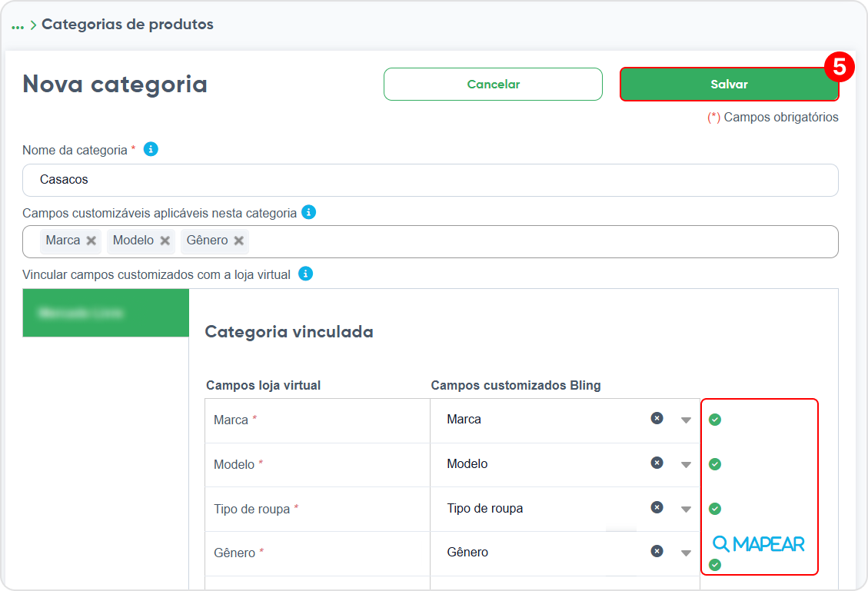This screenshot has height=591, width=868.
Task: Open the breadcrumb ellipsis menu
Action: (18, 25)
